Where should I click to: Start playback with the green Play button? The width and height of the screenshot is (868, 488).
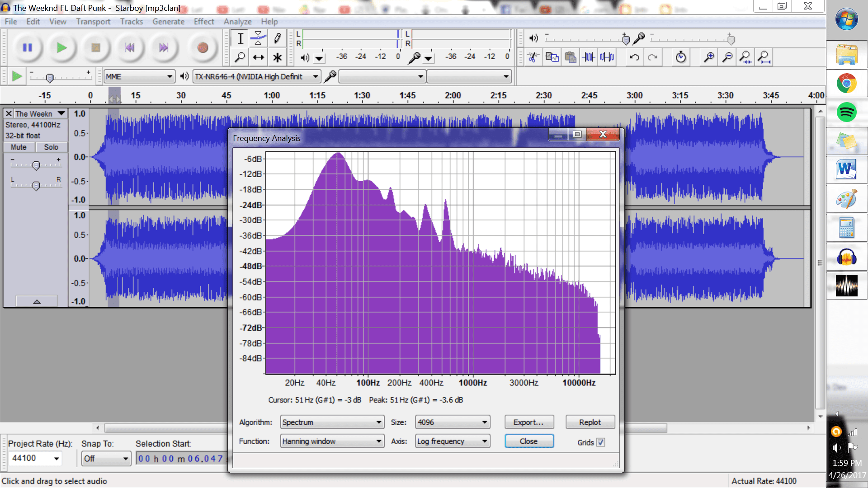point(61,47)
